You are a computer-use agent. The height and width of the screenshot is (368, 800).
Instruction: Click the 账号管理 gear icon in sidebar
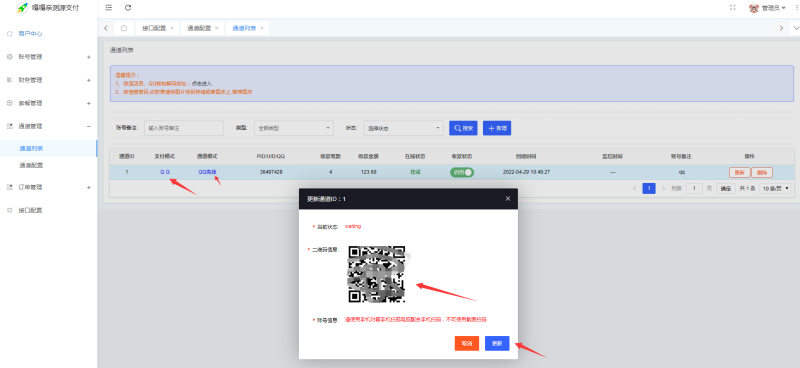(x=9, y=57)
